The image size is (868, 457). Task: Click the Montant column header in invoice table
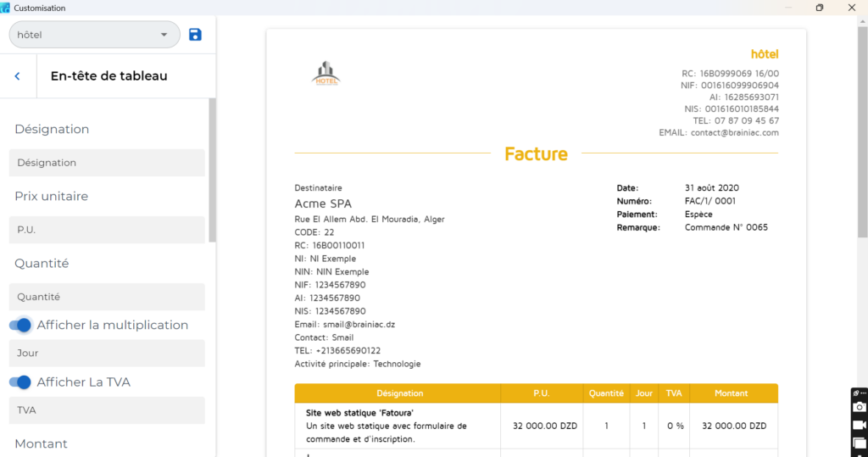click(731, 393)
